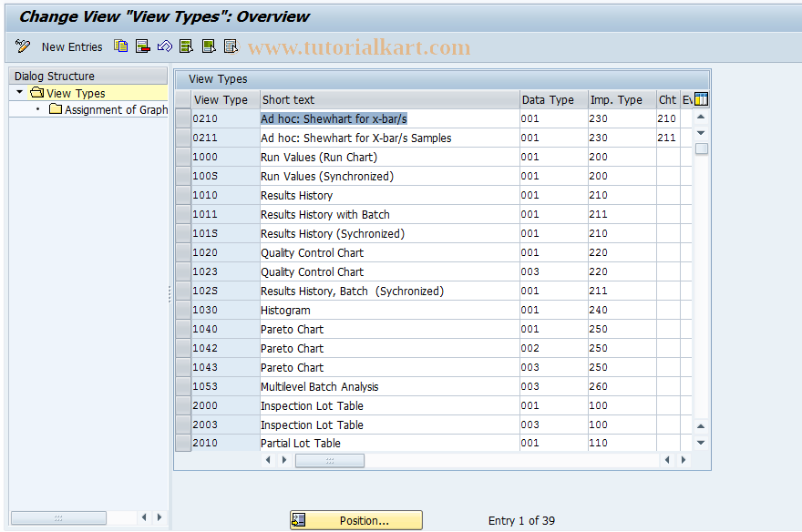Open the table column configuration icon

click(x=701, y=99)
